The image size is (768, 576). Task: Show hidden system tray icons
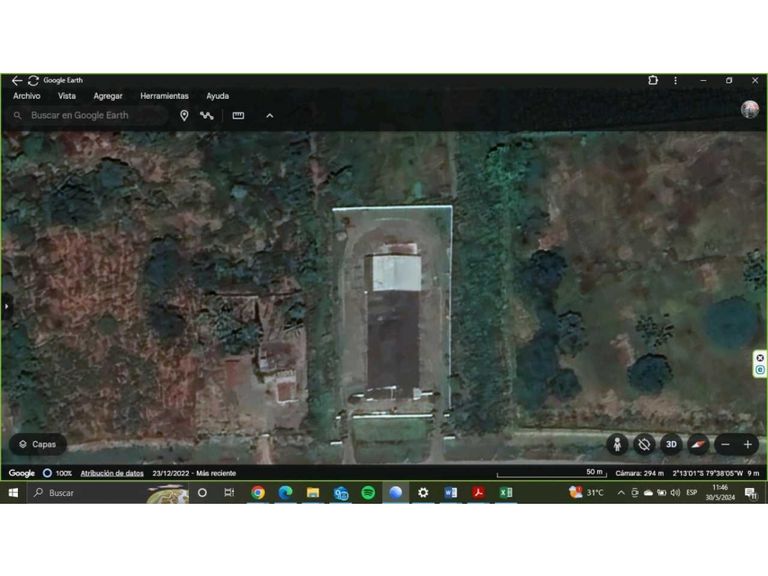coord(621,493)
